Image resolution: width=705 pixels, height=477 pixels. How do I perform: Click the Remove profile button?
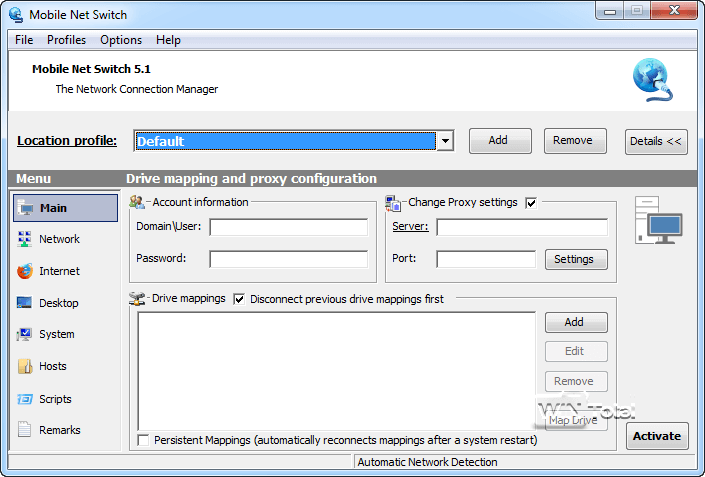pyautogui.click(x=575, y=141)
